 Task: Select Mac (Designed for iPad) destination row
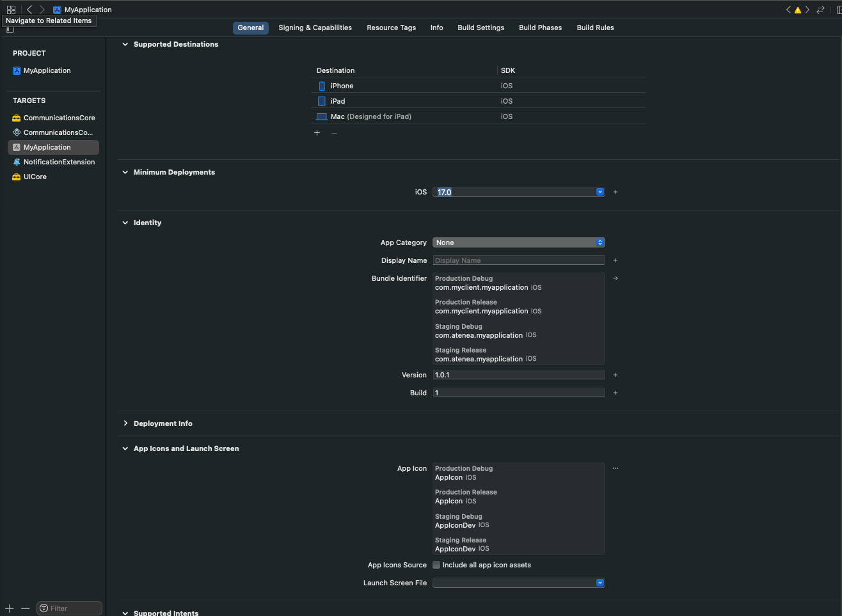pyautogui.click(x=479, y=116)
